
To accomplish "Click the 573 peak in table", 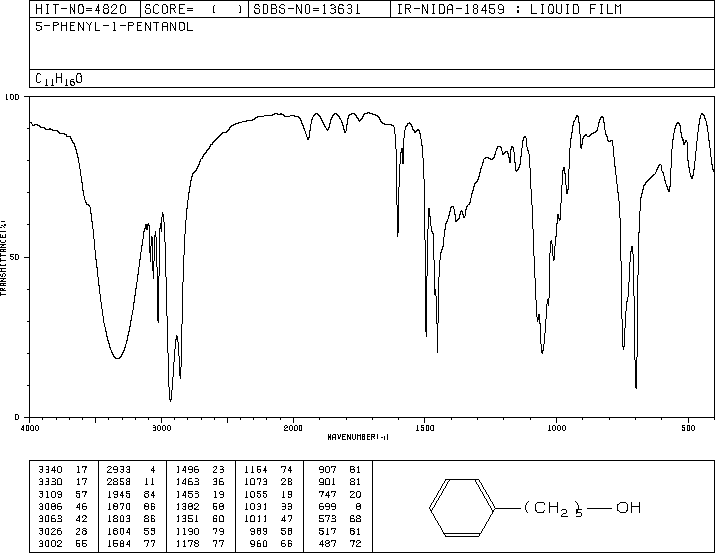I will click(327, 519).
